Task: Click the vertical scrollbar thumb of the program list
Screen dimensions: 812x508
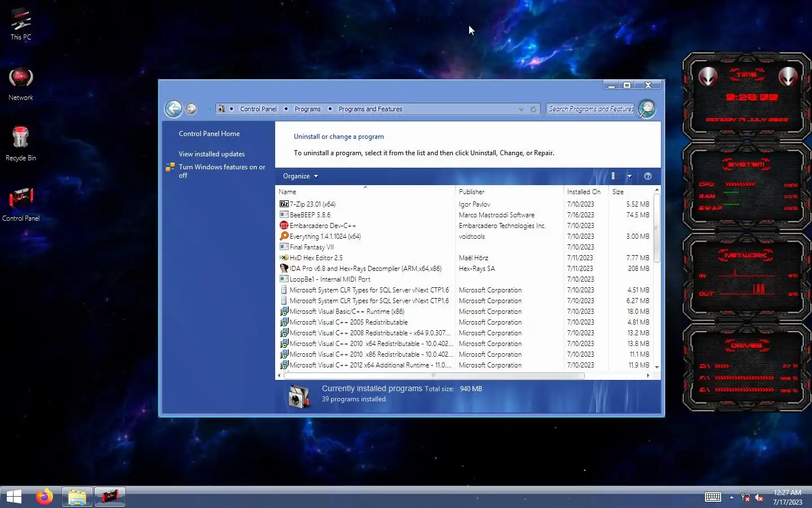Action: 656,227
